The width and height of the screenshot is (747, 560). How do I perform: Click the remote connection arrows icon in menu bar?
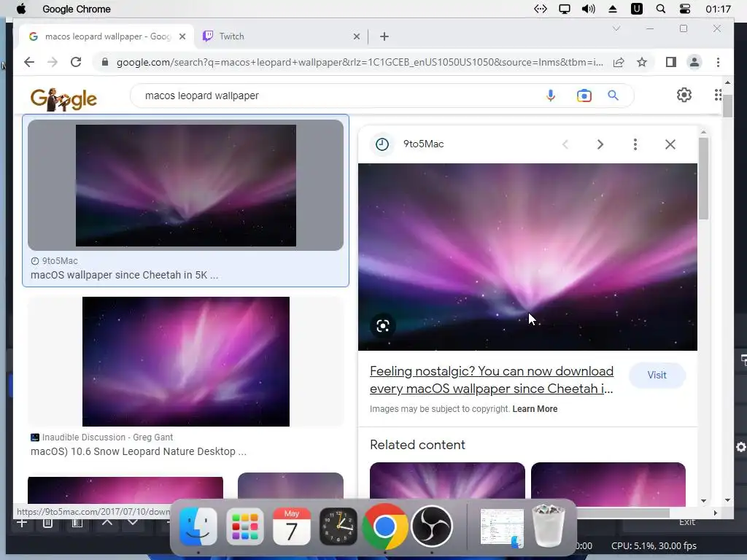coord(541,9)
